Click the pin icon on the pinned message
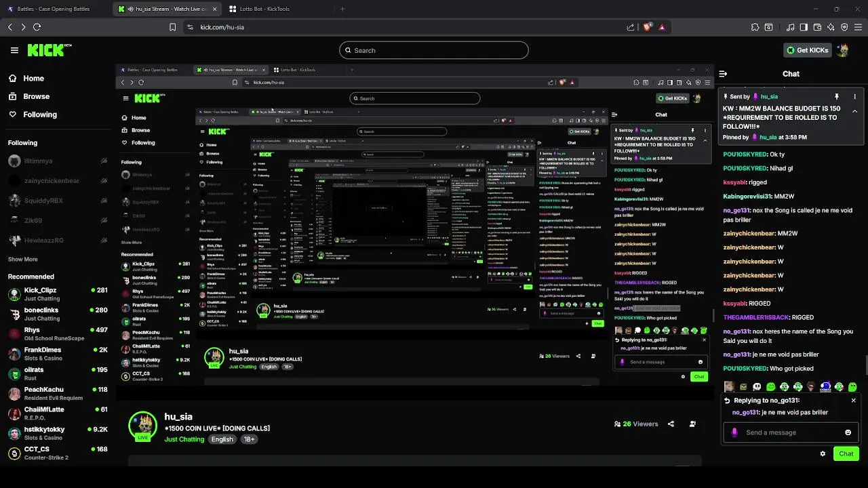This screenshot has width=868, height=488. coord(837,97)
